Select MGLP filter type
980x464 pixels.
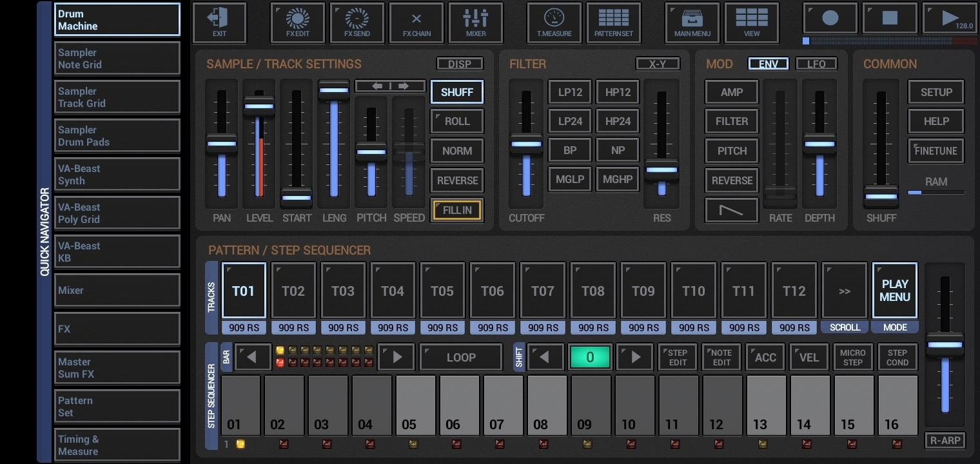tap(570, 179)
